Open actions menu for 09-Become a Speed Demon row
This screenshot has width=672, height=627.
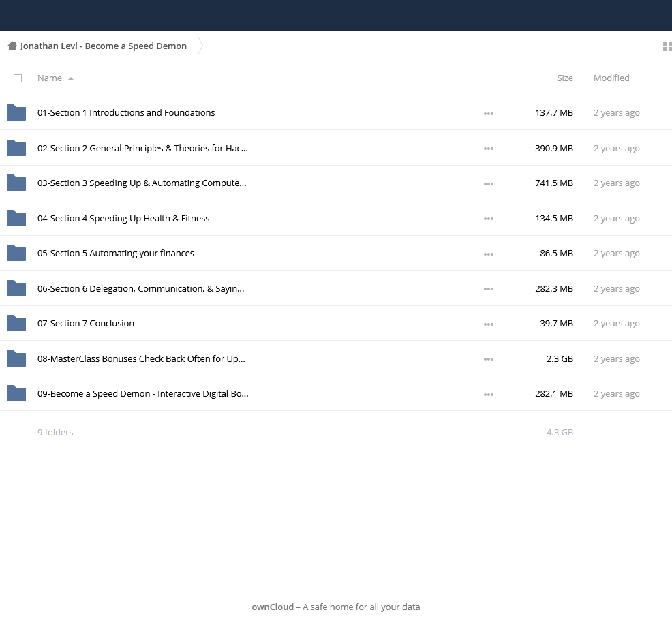[489, 395]
